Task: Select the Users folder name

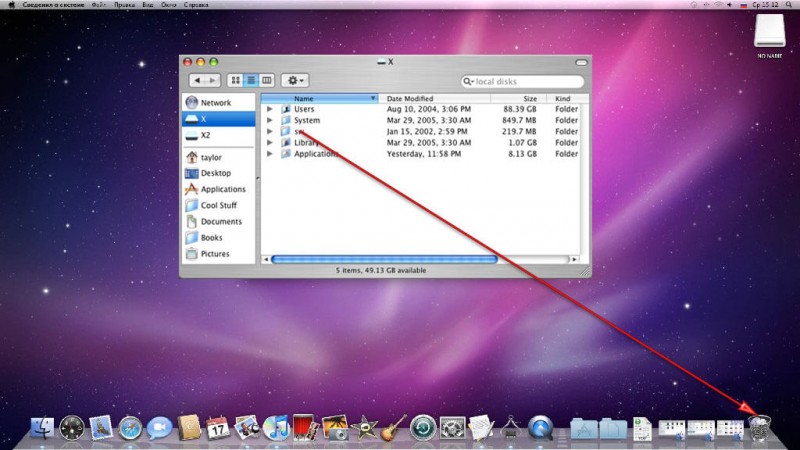Action: (304, 109)
